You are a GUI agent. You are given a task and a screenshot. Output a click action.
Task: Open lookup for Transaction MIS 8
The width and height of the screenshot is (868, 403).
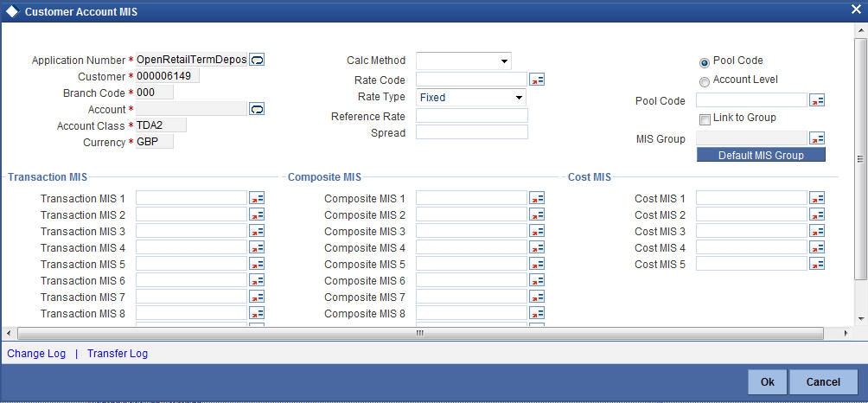pyautogui.click(x=257, y=313)
